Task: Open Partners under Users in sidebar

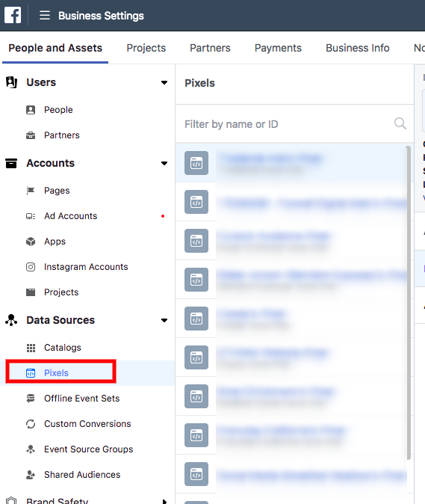Action: point(62,135)
